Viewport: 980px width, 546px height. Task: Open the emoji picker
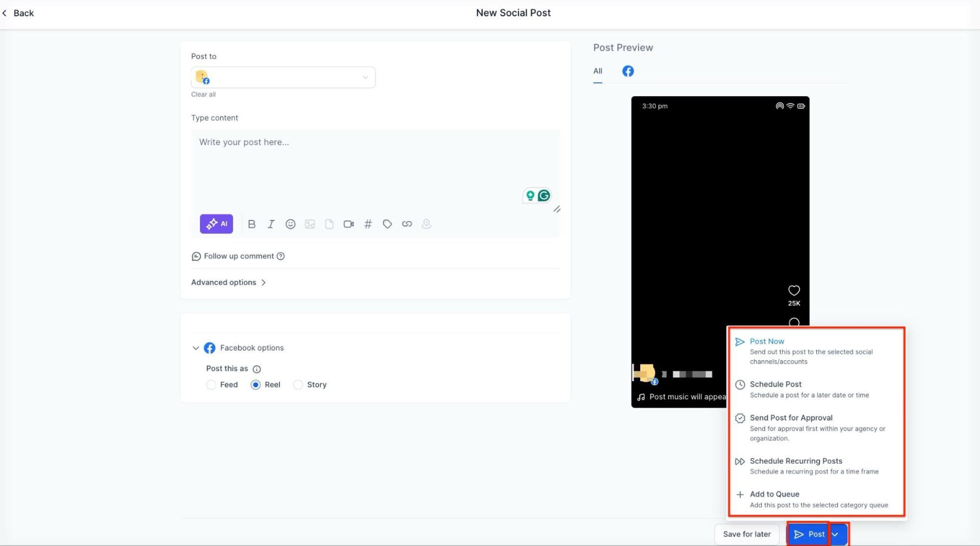pos(290,224)
